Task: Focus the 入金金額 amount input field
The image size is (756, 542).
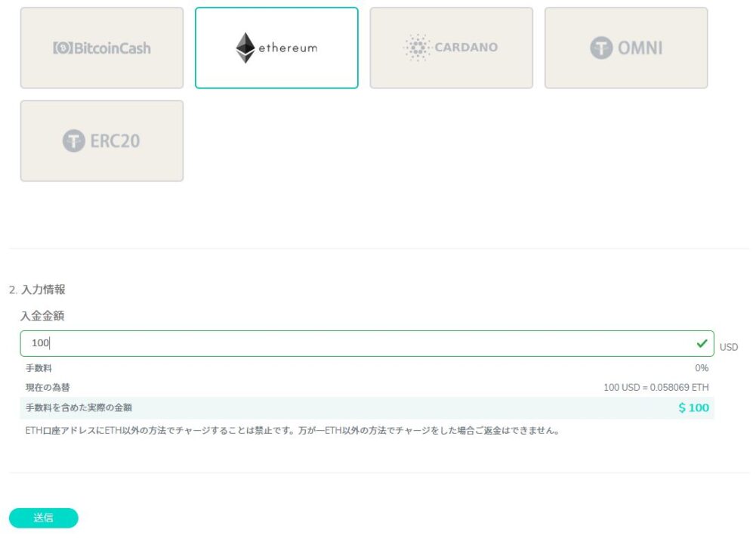Action: click(x=367, y=343)
